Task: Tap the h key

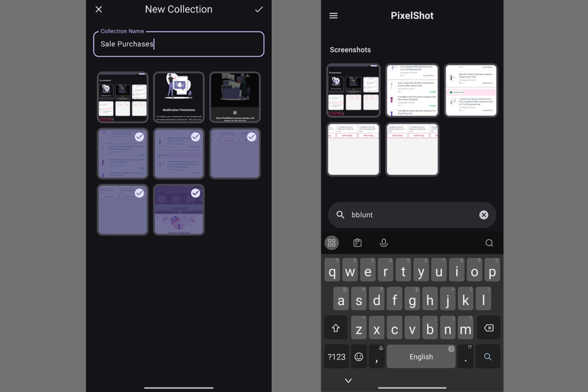Action: [430, 299]
